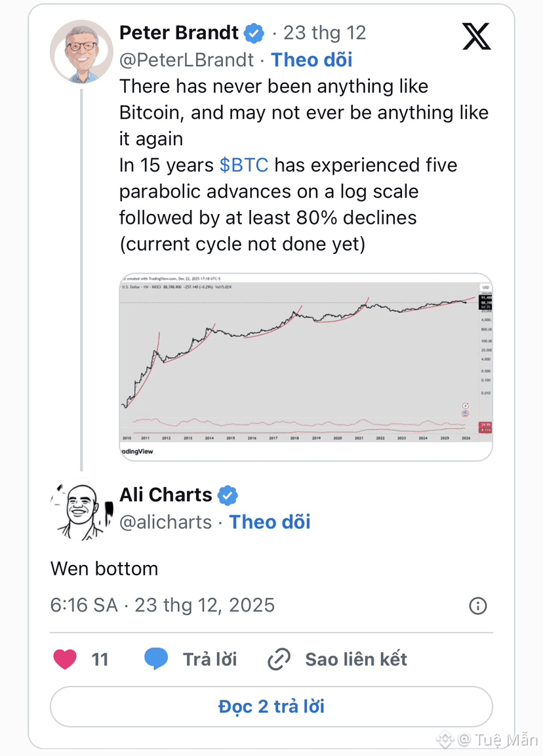Like the tweet with the heart icon
The height and width of the screenshot is (756, 543).
tap(65, 659)
